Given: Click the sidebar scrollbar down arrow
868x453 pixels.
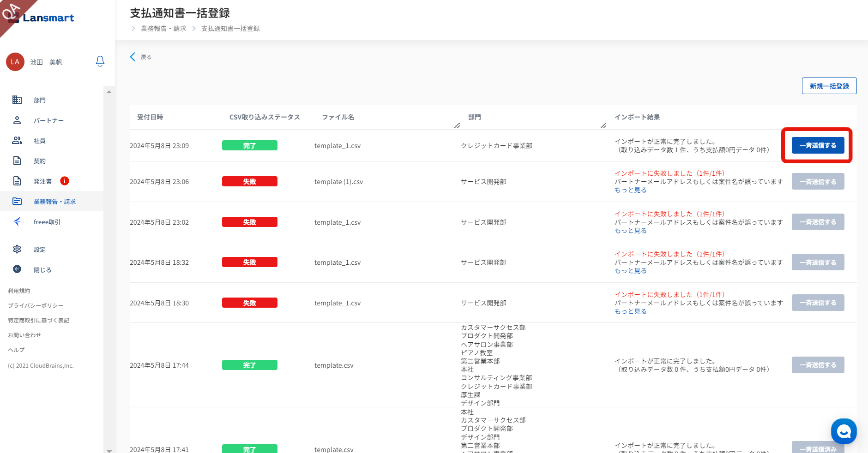Looking at the screenshot, I should point(109,451).
